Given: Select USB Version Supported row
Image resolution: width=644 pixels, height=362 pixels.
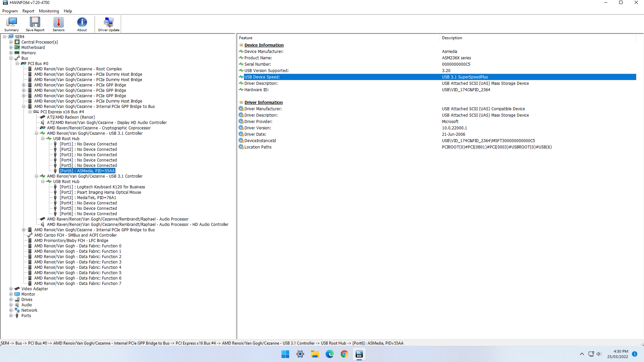Looking at the screenshot, I should [437, 70].
